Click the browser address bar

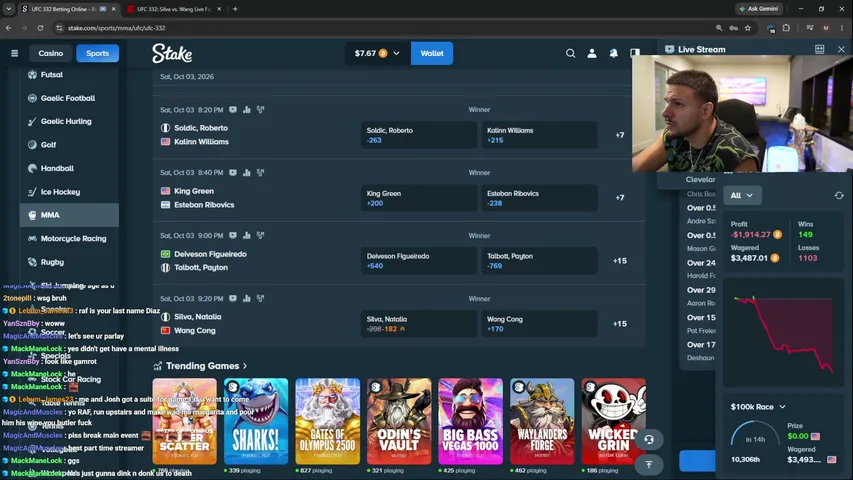(381, 28)
